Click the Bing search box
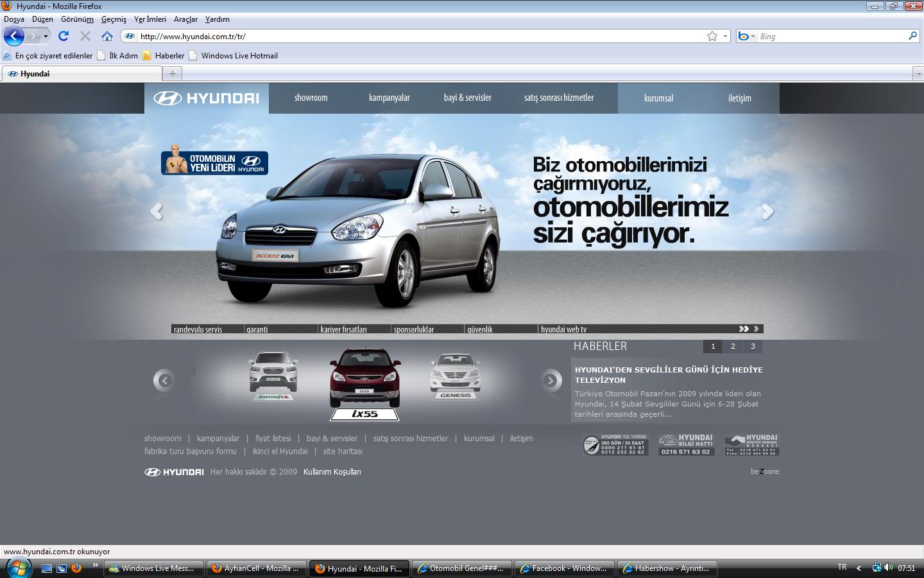 832,37
